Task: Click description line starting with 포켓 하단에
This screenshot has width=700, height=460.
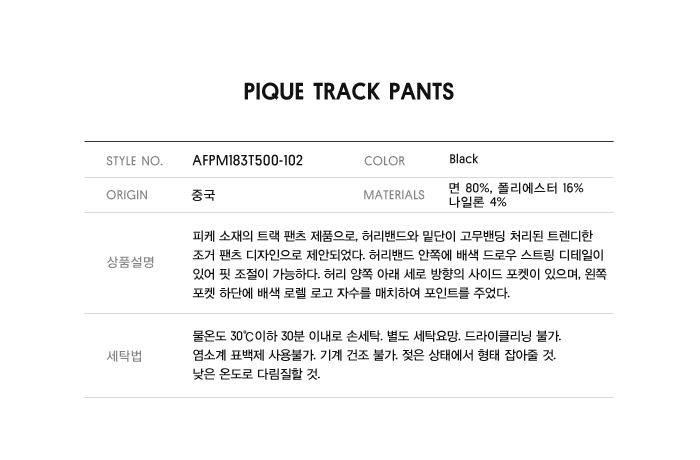Action: pos(351,293)
